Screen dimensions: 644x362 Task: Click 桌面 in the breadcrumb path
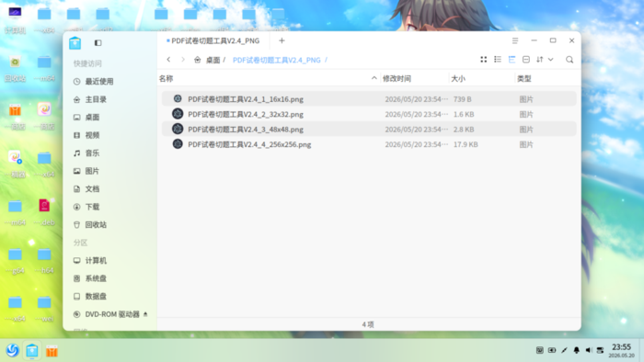pos(213,61)
